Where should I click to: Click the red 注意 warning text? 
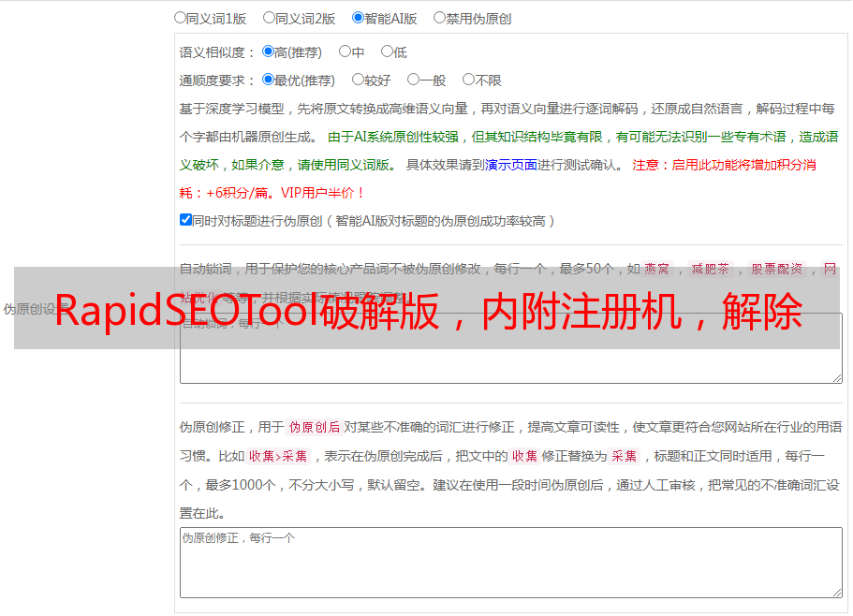[497, 179]
